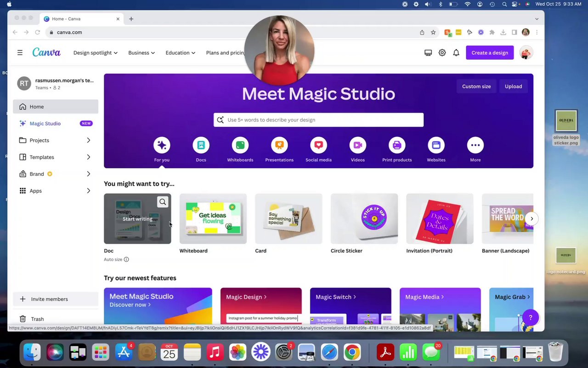Bookmark the page with the star icon

point(433,32)
